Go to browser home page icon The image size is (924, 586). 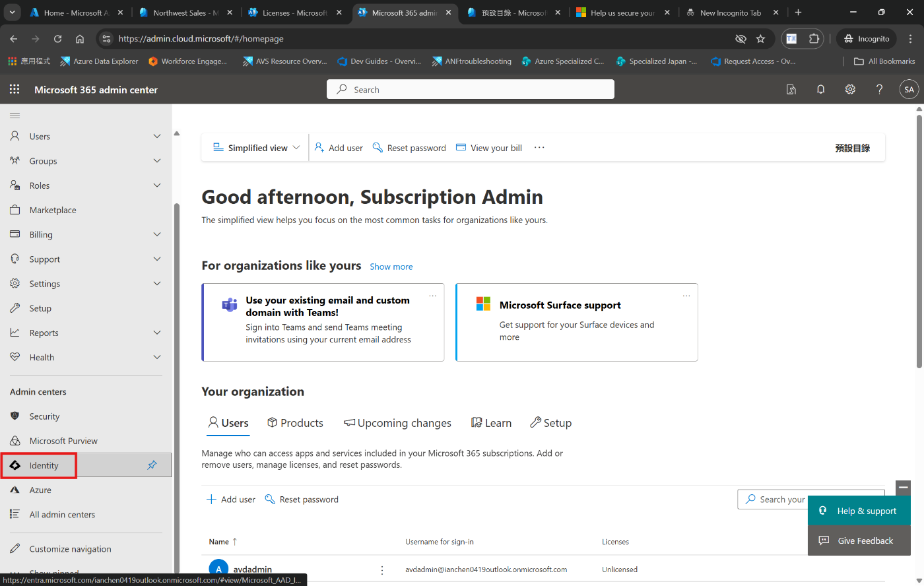(x=80, y=39)
